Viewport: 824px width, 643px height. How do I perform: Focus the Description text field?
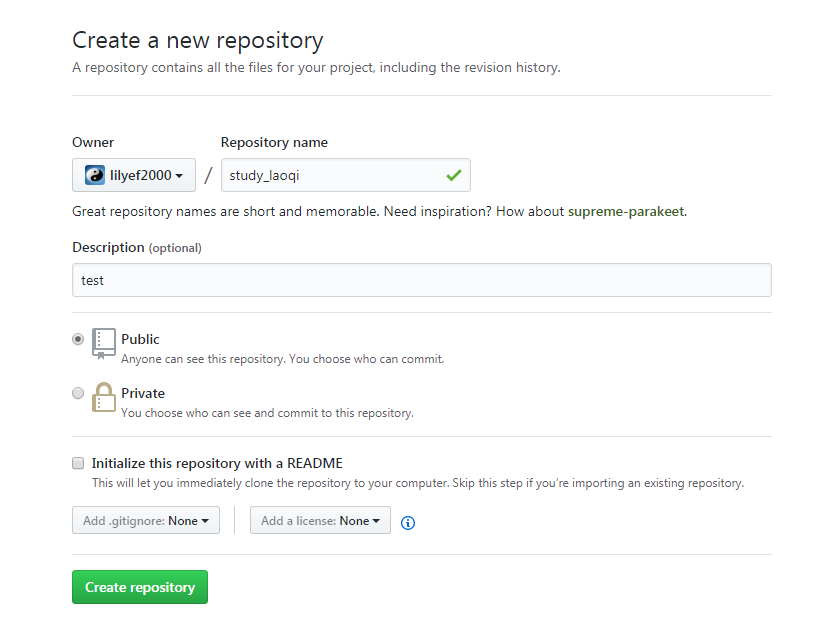[x=422, y=280]
